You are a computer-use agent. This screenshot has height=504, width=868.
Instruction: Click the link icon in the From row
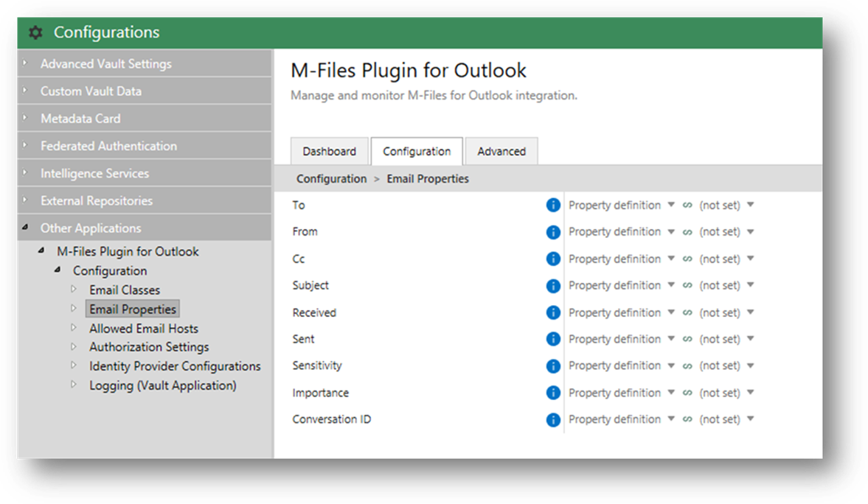[687, 232]
